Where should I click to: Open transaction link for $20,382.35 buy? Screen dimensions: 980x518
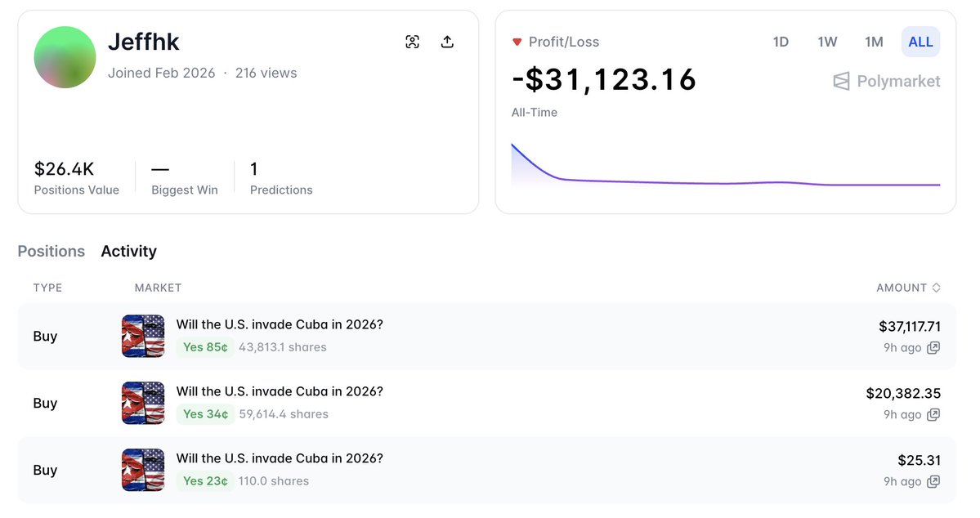point(933,415)
